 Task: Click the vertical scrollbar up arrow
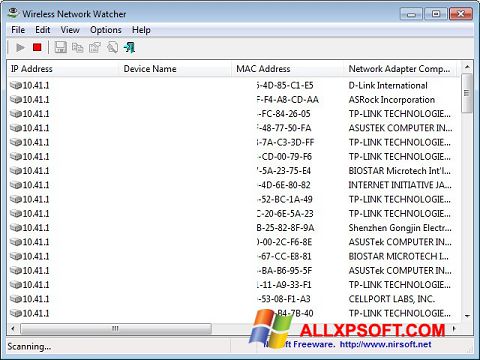467,67
